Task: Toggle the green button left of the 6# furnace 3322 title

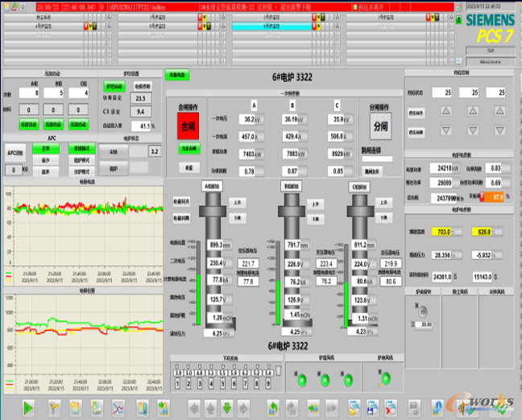Action: coord(177,75)
